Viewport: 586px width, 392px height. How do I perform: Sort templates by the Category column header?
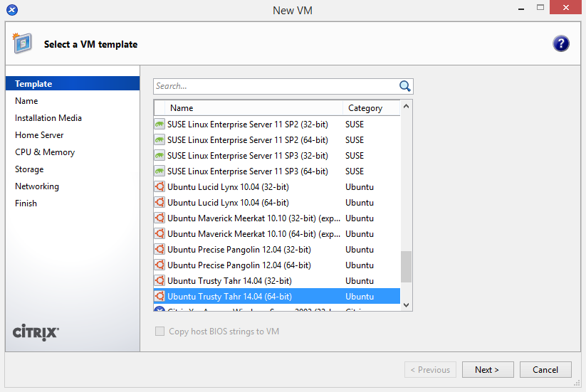coord(371,108)
